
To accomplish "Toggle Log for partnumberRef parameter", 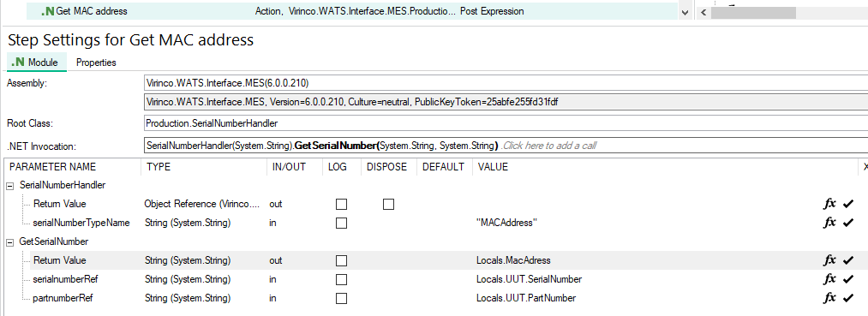I will (342, 298).
